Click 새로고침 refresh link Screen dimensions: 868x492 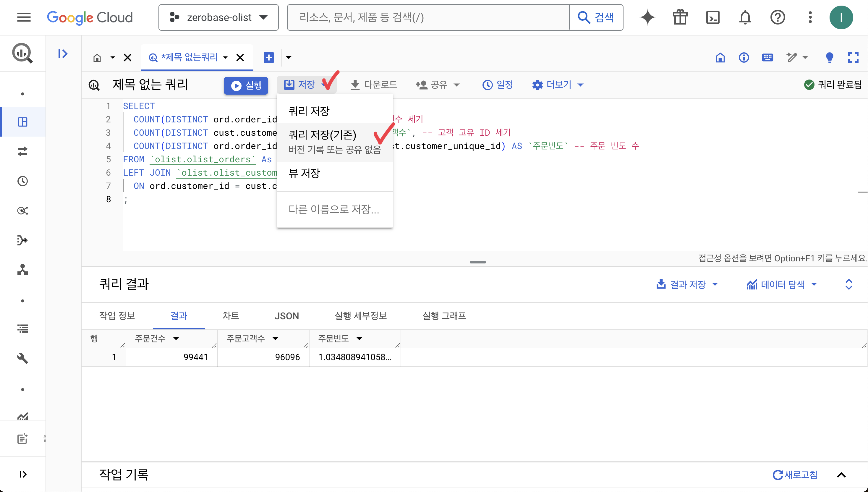(x=795, y=475)
